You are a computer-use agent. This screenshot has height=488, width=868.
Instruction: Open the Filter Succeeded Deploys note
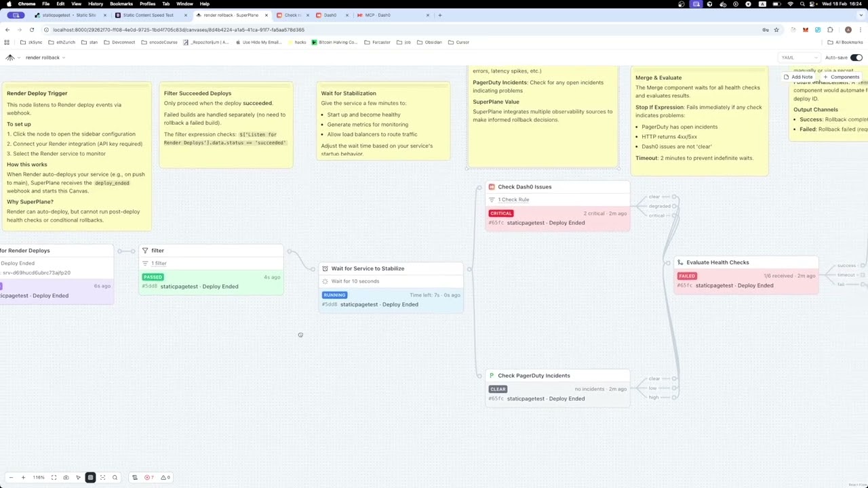tap(226, 125)
